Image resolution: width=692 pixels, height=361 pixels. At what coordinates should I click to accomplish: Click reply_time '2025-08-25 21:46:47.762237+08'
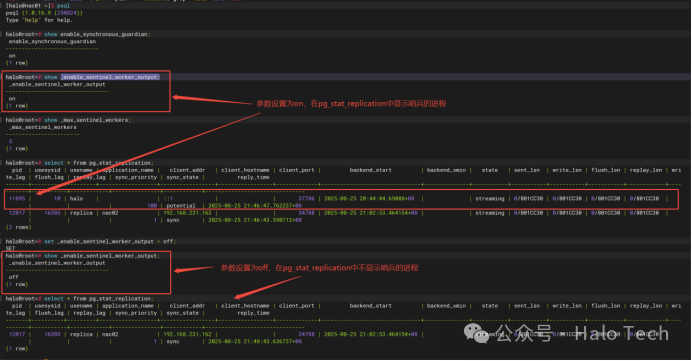point(255,206)
